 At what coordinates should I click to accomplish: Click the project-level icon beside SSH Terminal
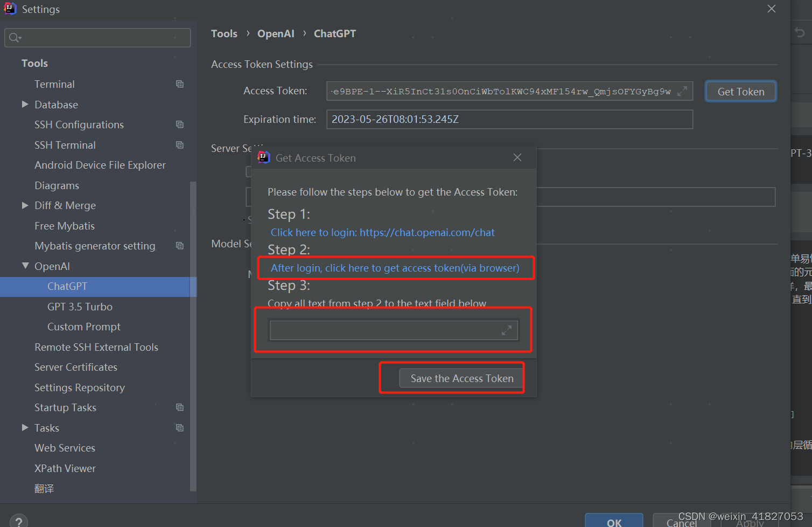(x=180, y=145)
